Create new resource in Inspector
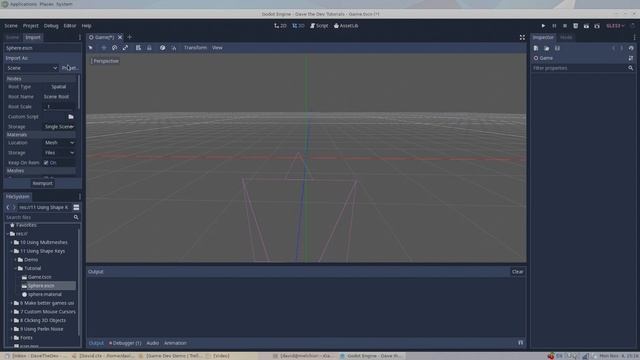This screenshot has width=640, height=360. pyautogui.click(x=536, y=48)
